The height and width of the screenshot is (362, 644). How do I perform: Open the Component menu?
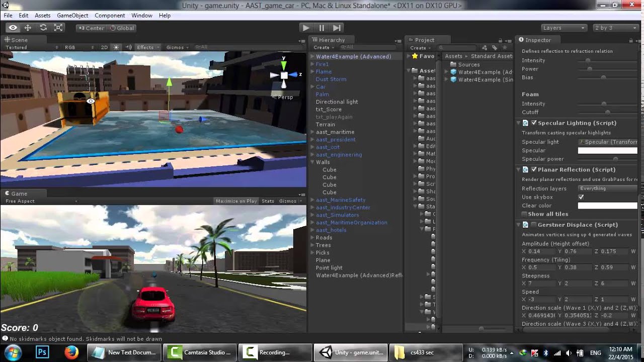[110, 16]
